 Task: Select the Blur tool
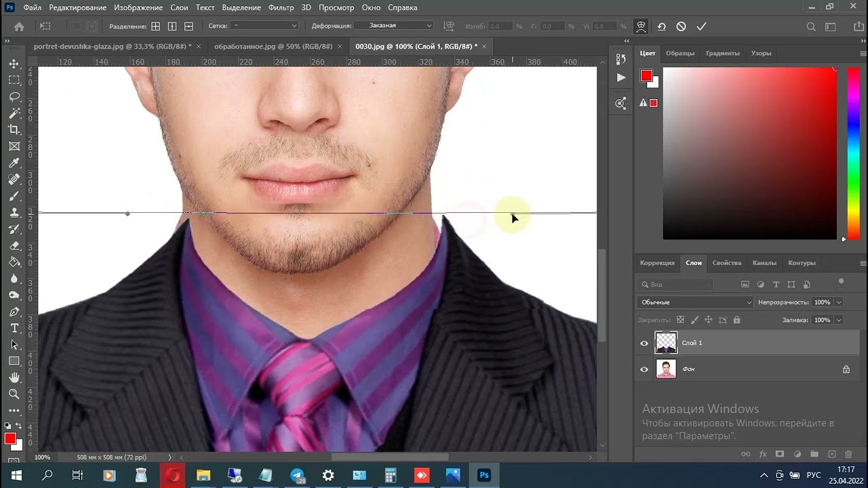pyautogui.click(x=14, y=279)
